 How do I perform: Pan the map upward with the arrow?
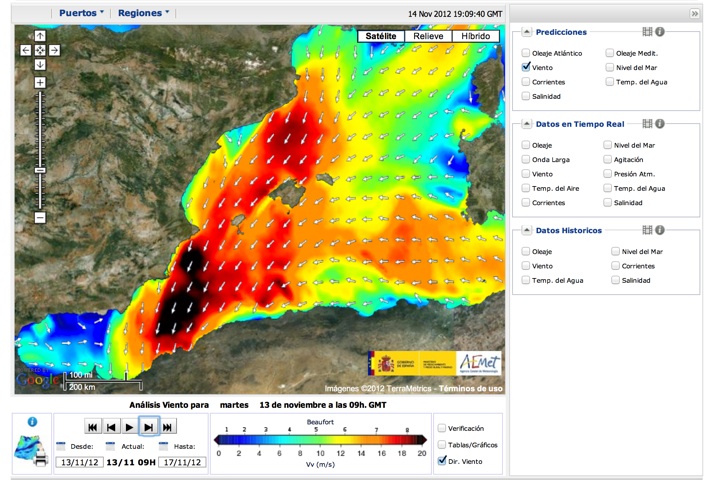pos(40,35)
